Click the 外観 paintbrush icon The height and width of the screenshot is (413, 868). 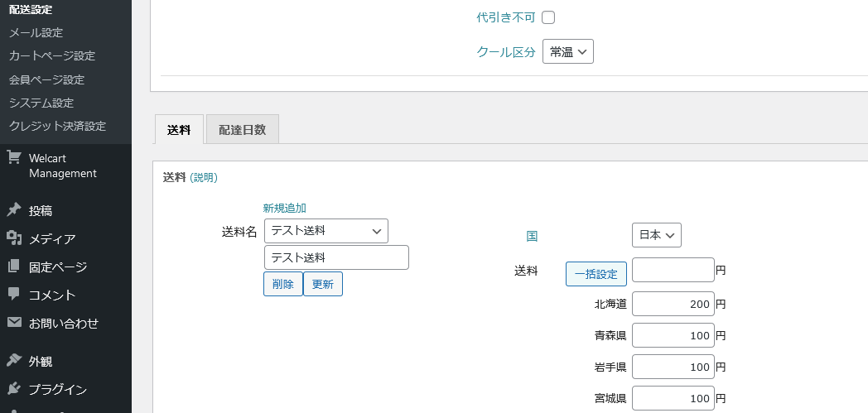tap(14, 361)
